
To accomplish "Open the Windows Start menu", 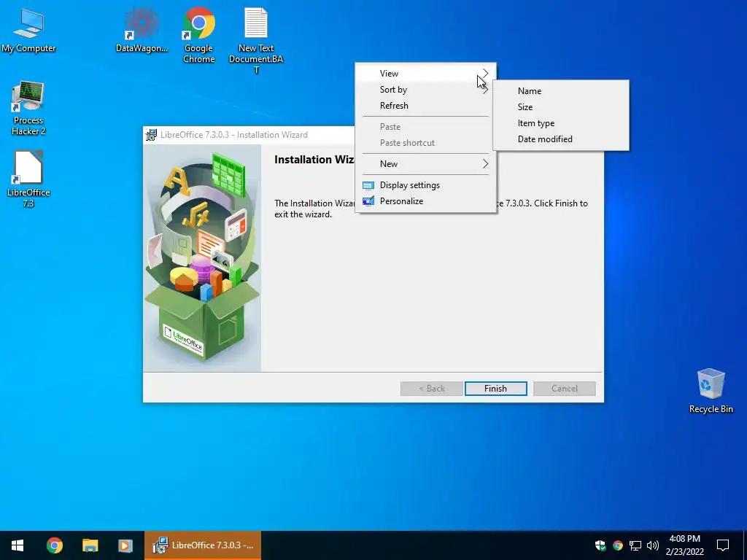I will (x=18, y=545).
